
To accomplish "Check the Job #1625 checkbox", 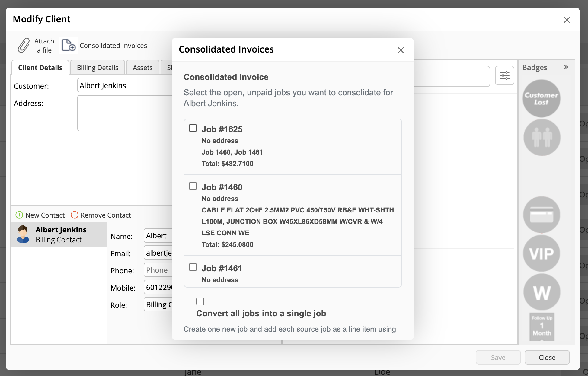I will [x=193, y=128].
